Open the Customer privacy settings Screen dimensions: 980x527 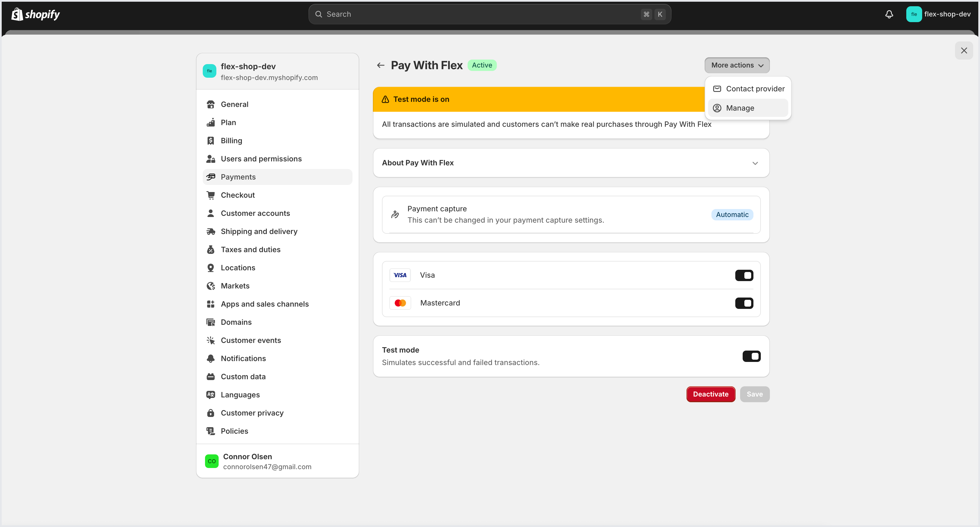point(277,413)
